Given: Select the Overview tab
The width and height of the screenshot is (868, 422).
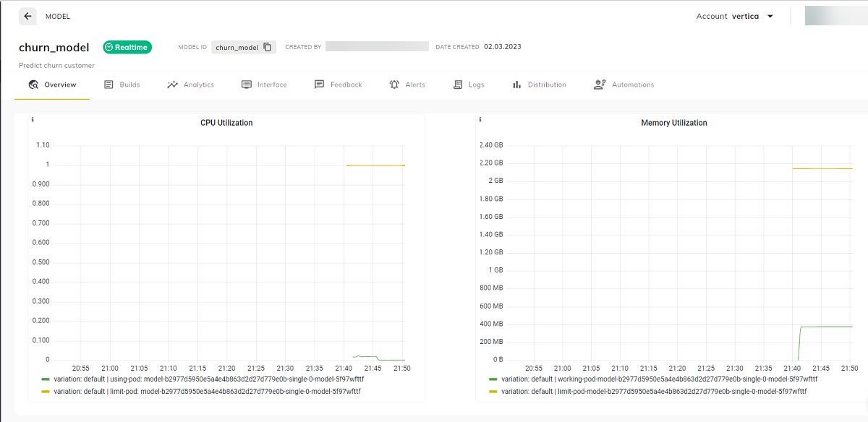Looking at the screenshot, I should pyautogui.click(x=52, y=85).
